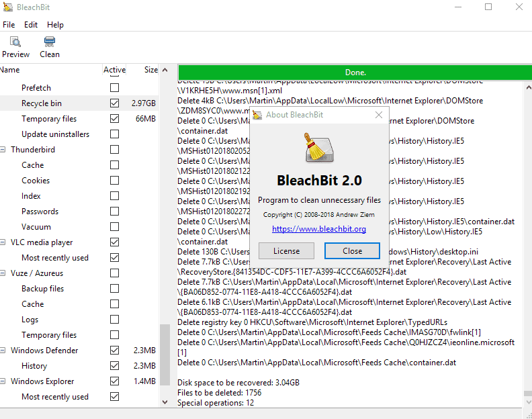Click the cleaner list scroll down arrow
This screenshot has width=532, height=419.
[x=165, y=402]
